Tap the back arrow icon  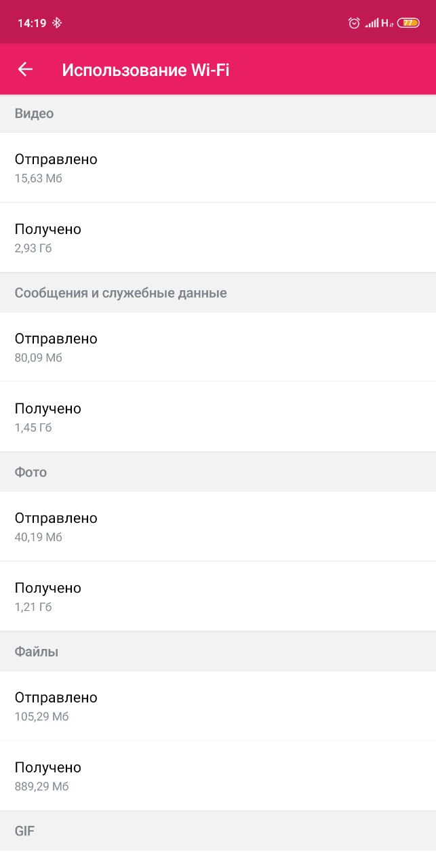(x=25, y=69)
